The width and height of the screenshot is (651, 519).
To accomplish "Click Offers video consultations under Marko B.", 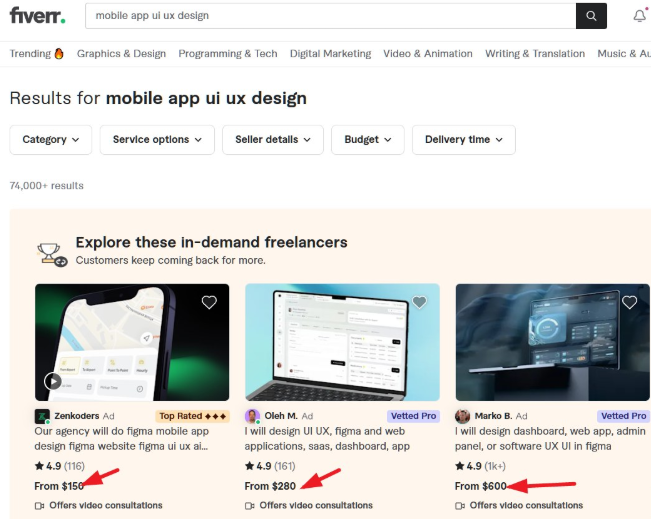I will pyautogui.click(x=526, y=506).
